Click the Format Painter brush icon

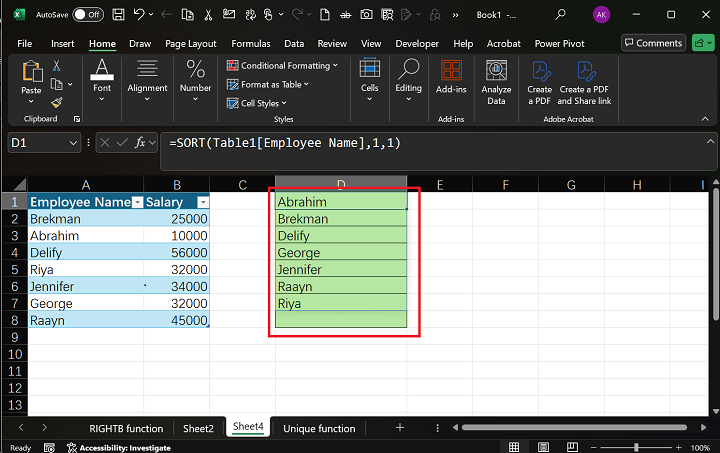click(x=57, y=101)
